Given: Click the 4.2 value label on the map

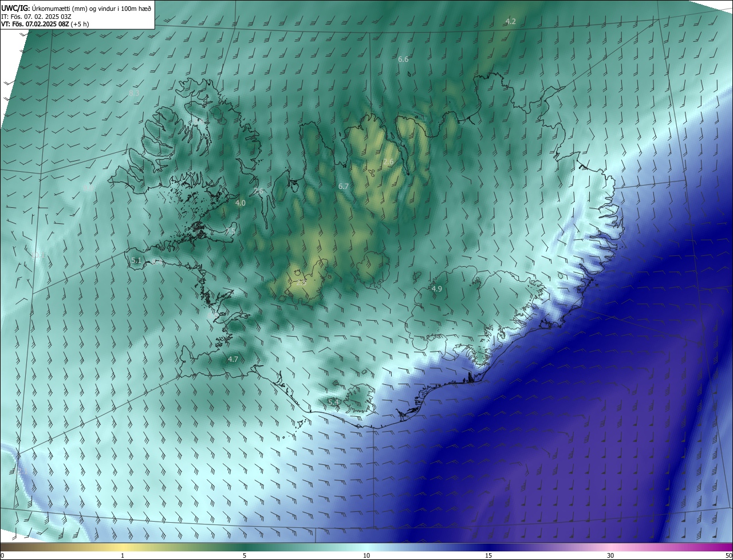Looking at the screenshot, I should (x=511, y=22).
